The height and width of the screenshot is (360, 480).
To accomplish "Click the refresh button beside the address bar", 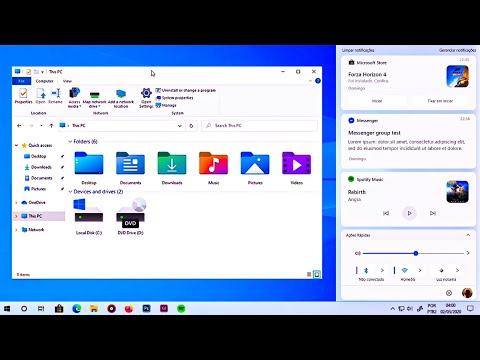I will [x=191, y=126].
